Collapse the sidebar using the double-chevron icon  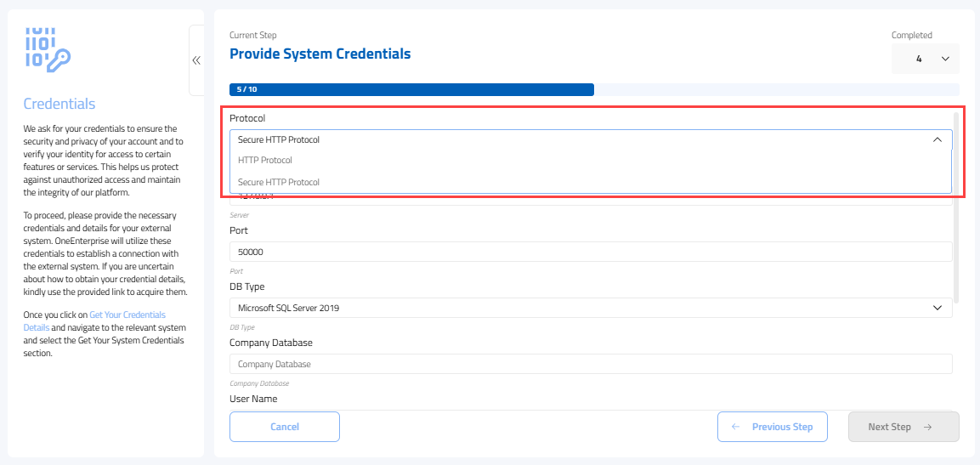pos(196,60)
